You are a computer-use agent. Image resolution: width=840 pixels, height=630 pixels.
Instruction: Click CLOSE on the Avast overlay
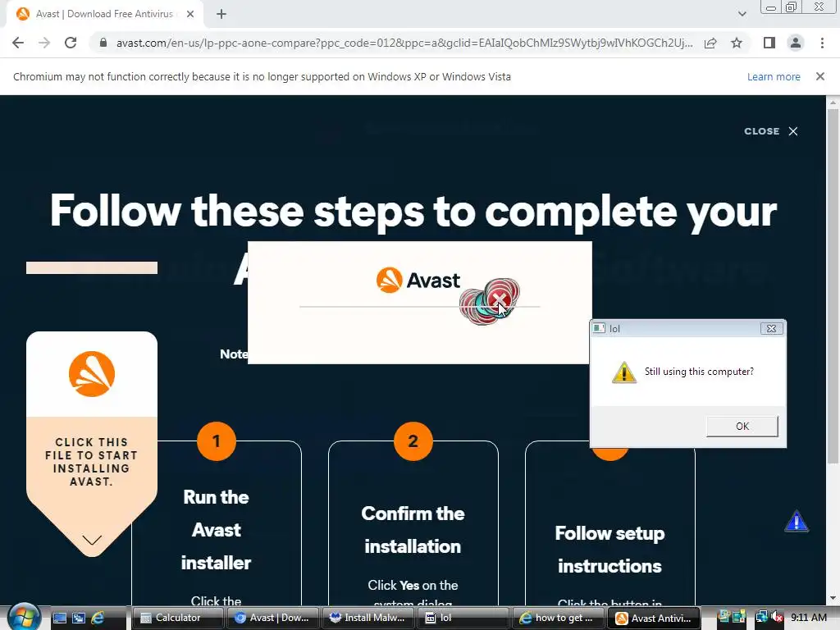771,131
